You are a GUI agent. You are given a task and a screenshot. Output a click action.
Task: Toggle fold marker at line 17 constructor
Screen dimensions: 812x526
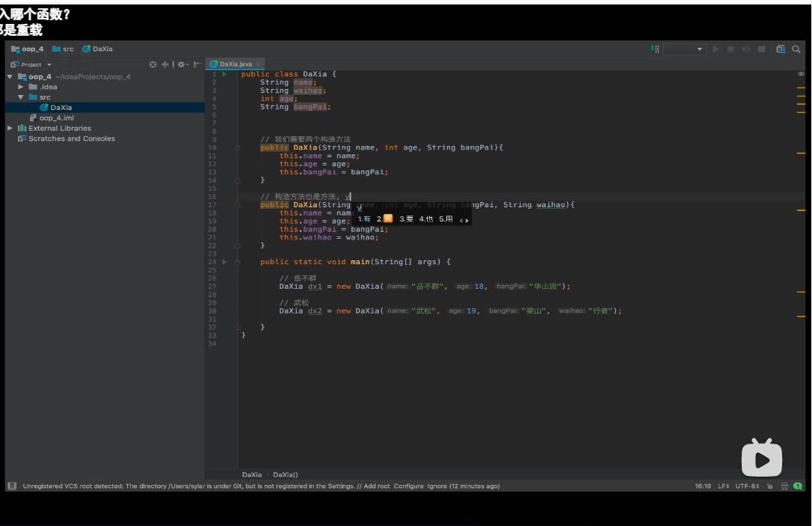(238, 205)
